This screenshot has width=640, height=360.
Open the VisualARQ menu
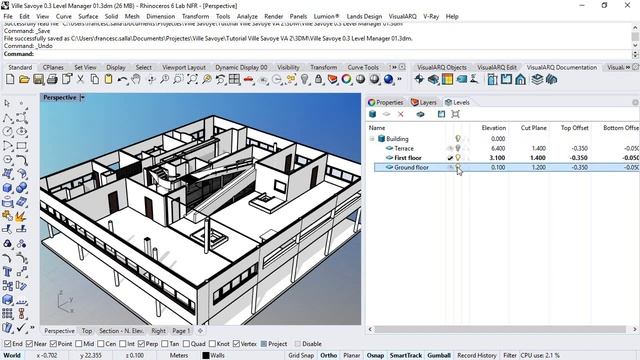[x=402, y=16]
